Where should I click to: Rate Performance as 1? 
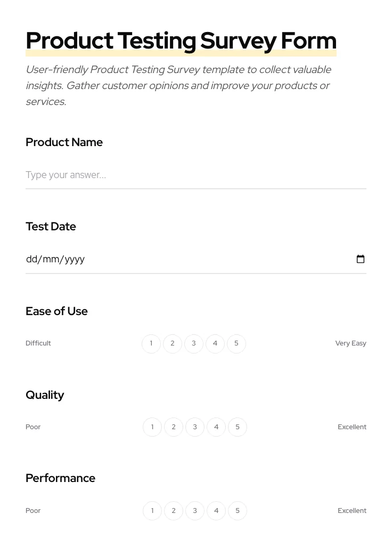(x=152, y=510)
